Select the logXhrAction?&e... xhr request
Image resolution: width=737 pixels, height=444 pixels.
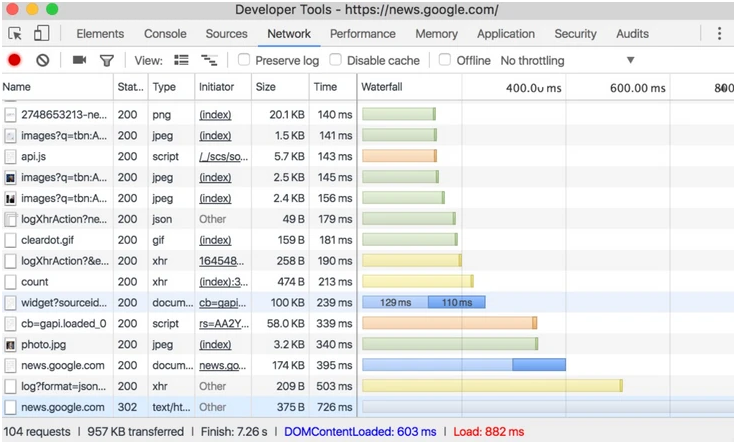pyautogui.click(x=368, y=261)
